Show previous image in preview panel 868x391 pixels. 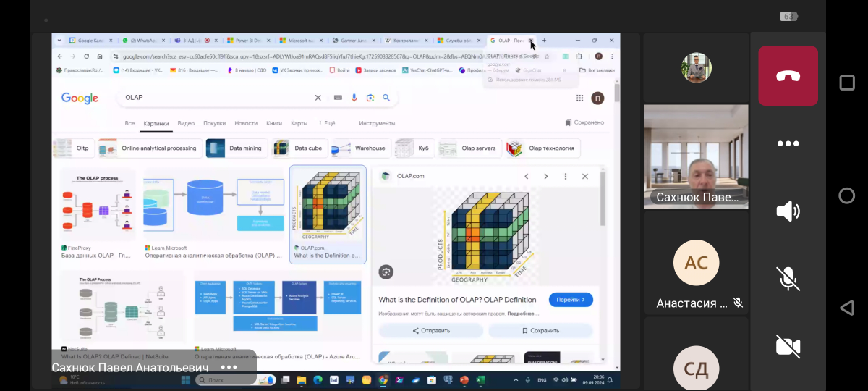(x=527, y=176)
